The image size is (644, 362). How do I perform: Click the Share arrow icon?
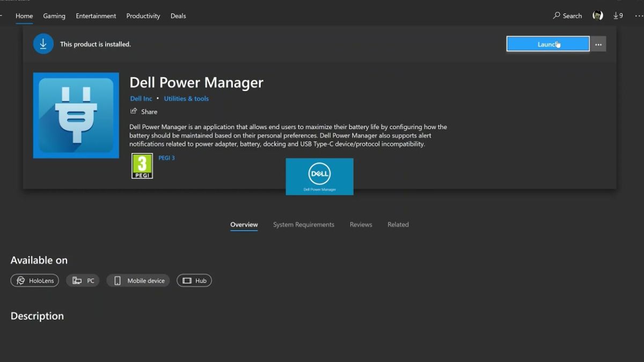(x=134, y=111)
